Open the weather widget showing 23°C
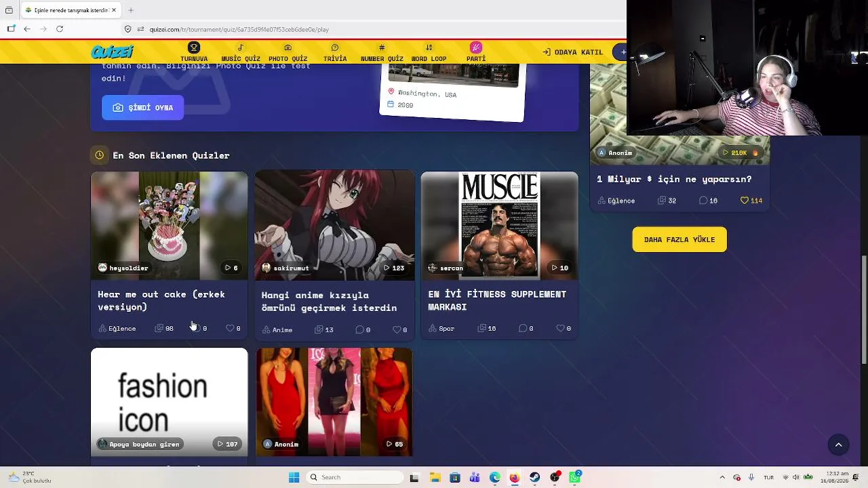The image size is (868, 488). [30, 477]
